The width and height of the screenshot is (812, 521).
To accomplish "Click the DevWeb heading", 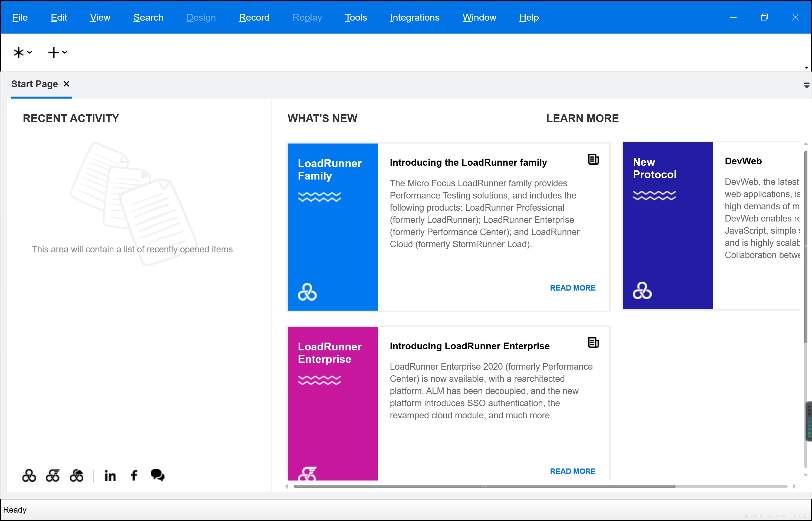I will tap(743, 161).
